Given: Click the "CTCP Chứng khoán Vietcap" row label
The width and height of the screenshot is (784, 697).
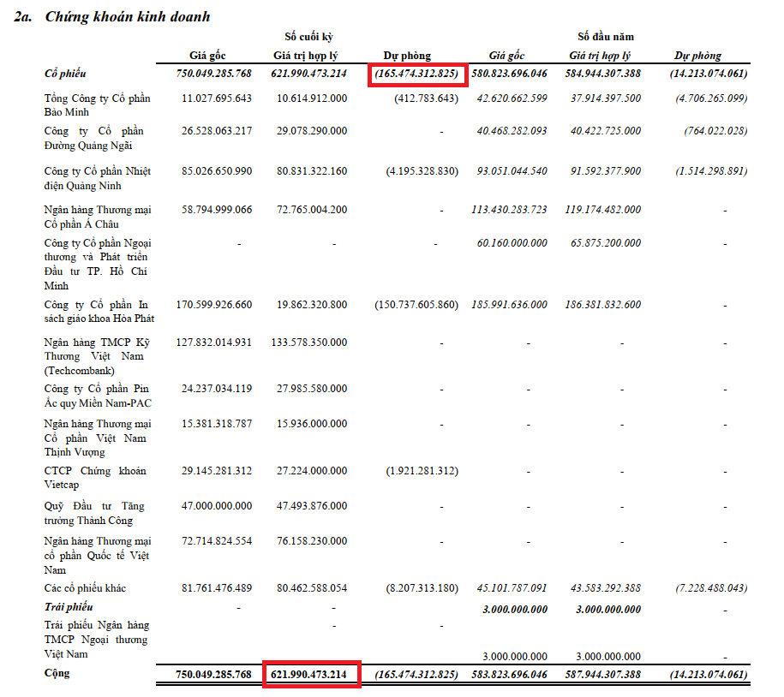Looking at the screenshot, I should (95, 479).
